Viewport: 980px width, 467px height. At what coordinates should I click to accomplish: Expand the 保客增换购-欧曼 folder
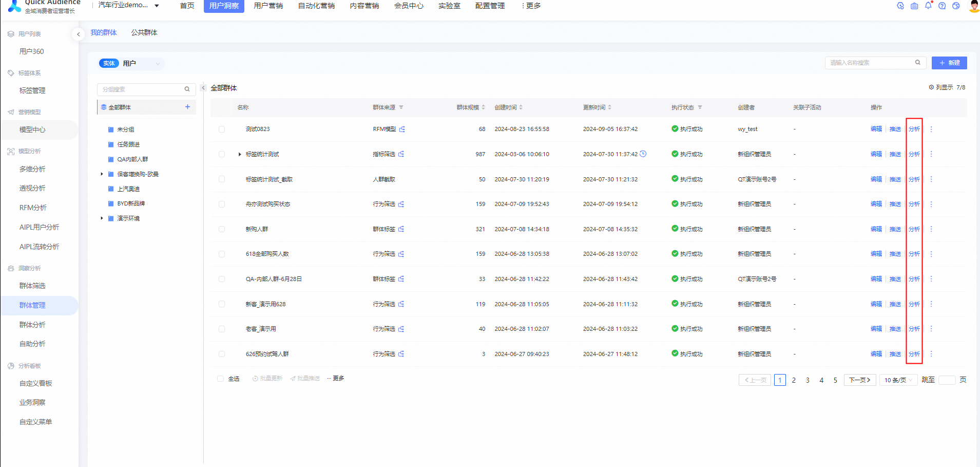point(102,174)
